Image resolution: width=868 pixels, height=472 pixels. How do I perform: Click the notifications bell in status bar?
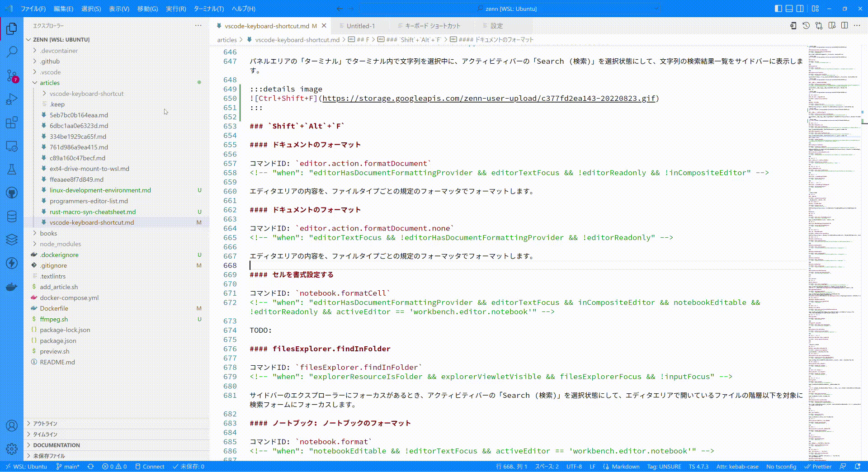[858, 467]
